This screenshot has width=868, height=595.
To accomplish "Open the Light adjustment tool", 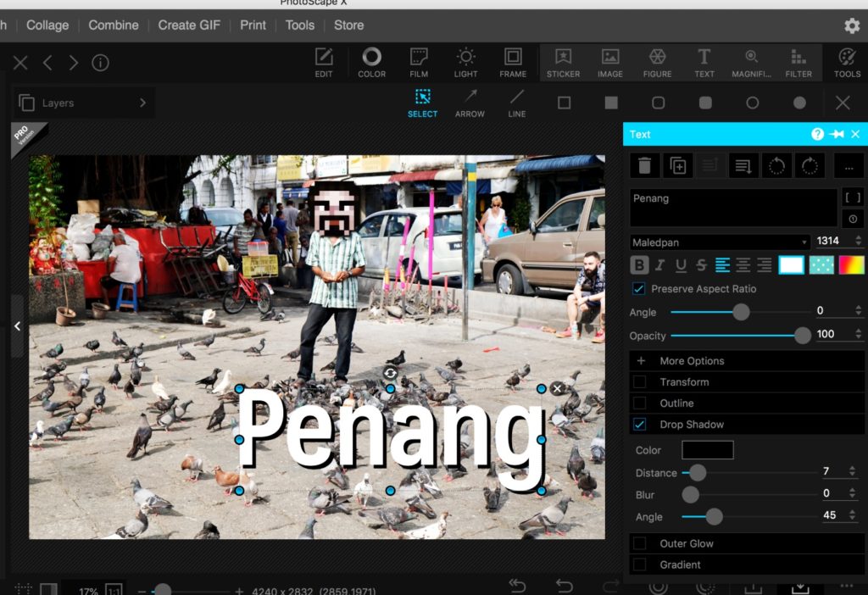I will coord(465,63).
